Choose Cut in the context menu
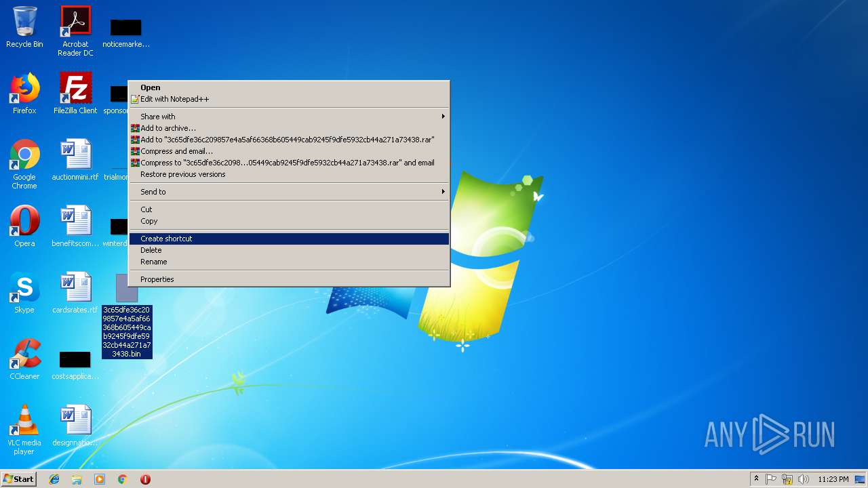This screenshot has width=868, height=488. click(289, 209)
